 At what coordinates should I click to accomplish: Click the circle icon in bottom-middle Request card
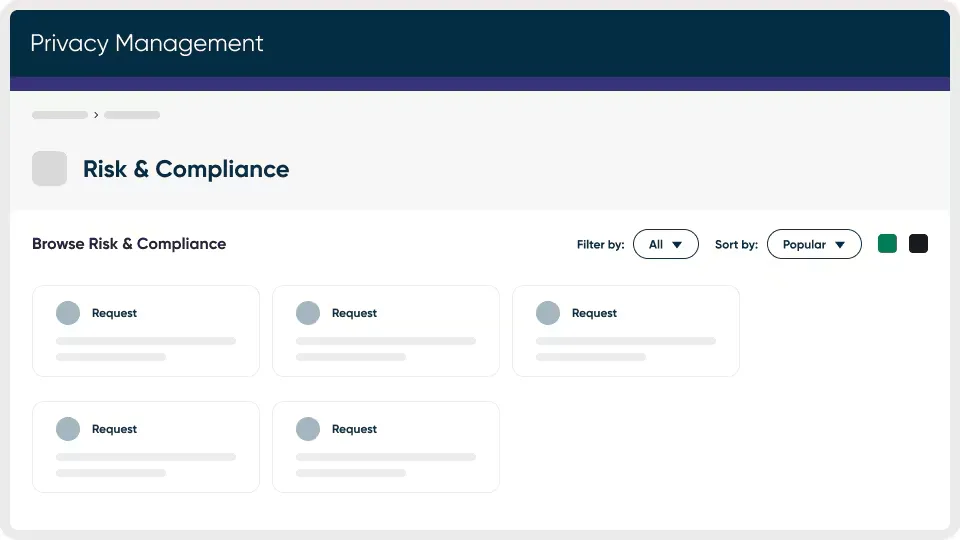pyautogui.click(x=308, y=429)
